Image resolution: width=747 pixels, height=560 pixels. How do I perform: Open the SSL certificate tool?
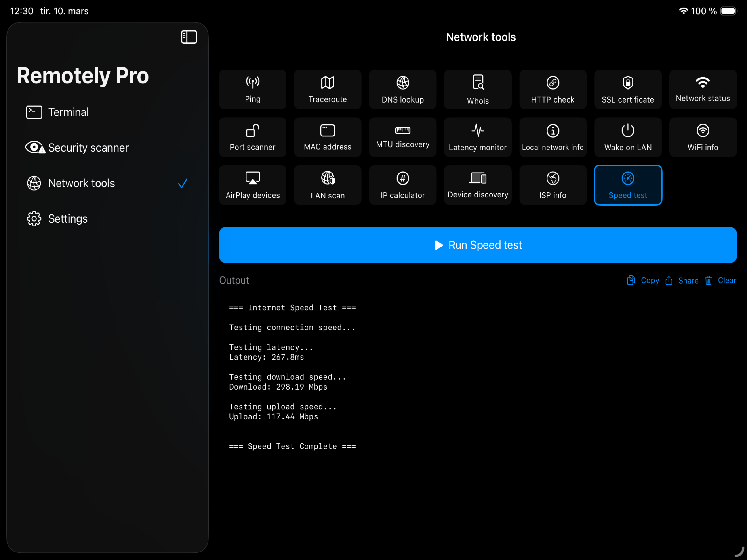[628, 90]
